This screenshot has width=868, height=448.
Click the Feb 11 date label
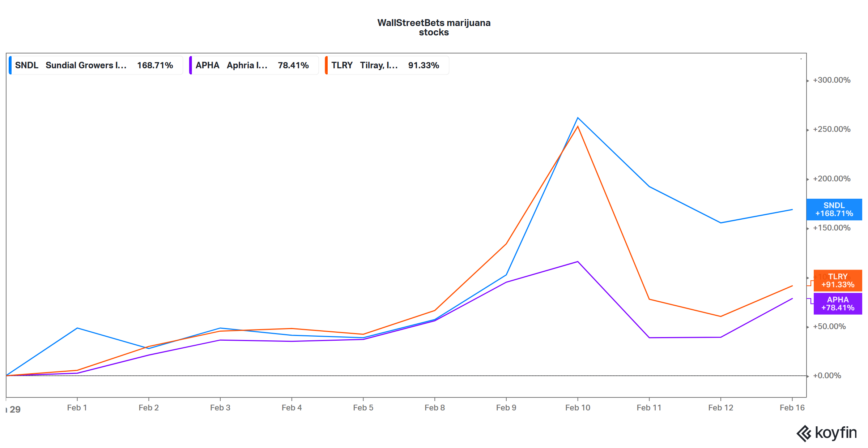(649, 408)
